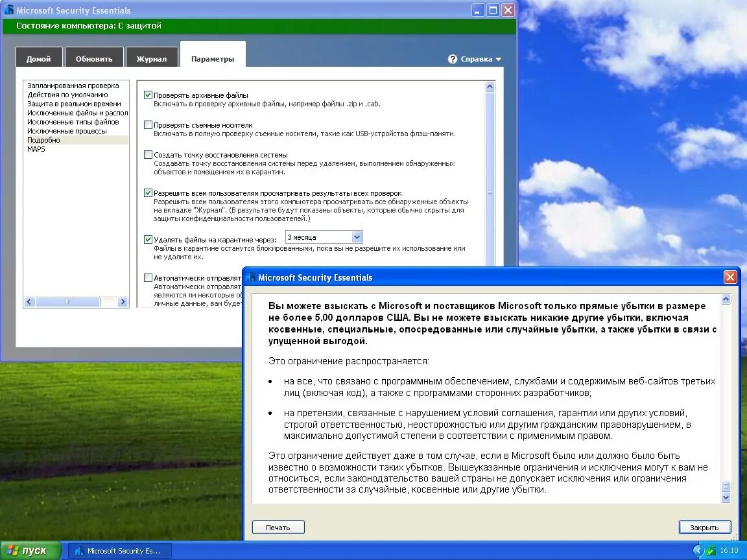Click right arrow of settings list scrollbar

click(123, 301)
